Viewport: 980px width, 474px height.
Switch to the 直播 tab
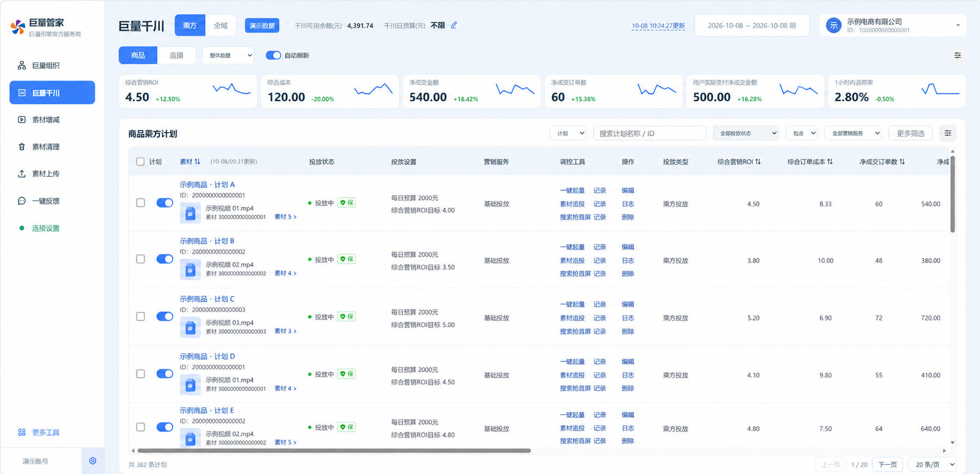point(177,55)
